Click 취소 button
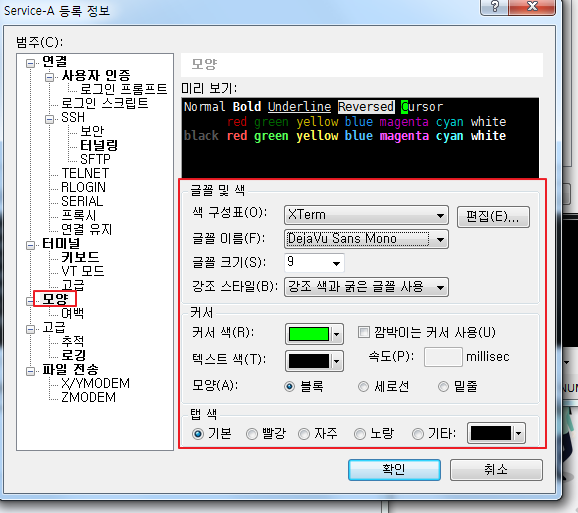This screenshot has width=578, height=513. [x=496, y=470]
